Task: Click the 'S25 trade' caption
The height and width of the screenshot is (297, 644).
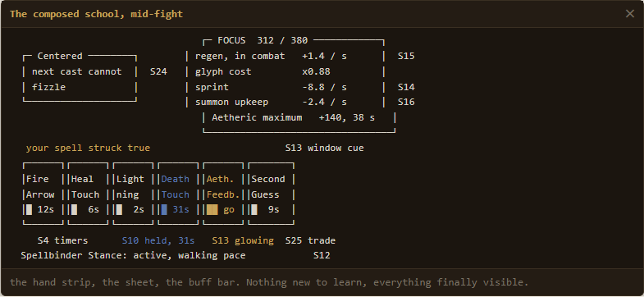Action: tap(310, 240)
